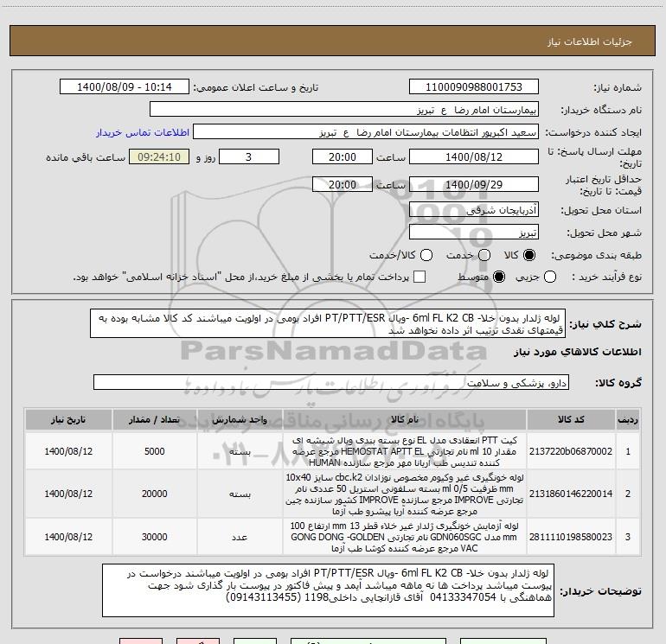Select the جزیی purchase type radio
This screenshot has height=644, width=666.
tap(550, 277)
